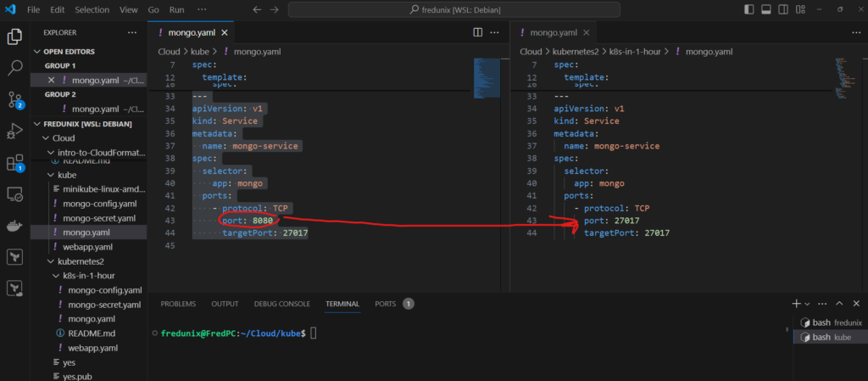Open Customize Layout icon in the title bar
868x381 pixels.
click(800, 10)
